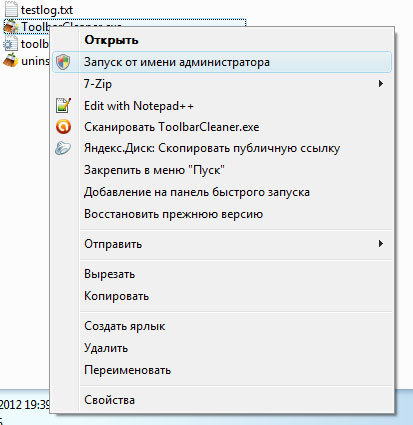Click the Notepad++ icon

tap(63, 105)
